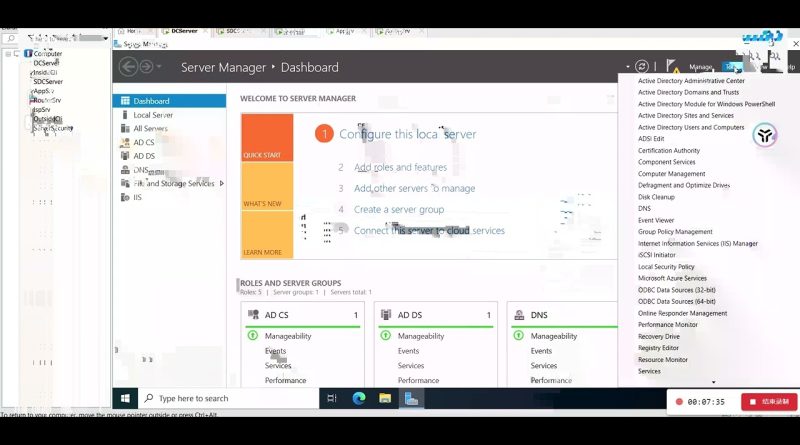Switch to the DCServer tab
This screenshot has width=800, height=445.
pos(184,31)
